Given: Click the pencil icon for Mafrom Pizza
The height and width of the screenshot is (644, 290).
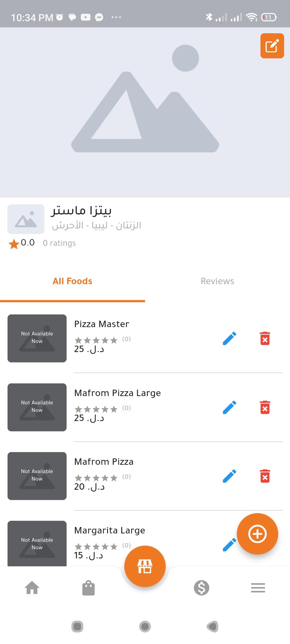Looking at the screenshot, I should 230,476.
